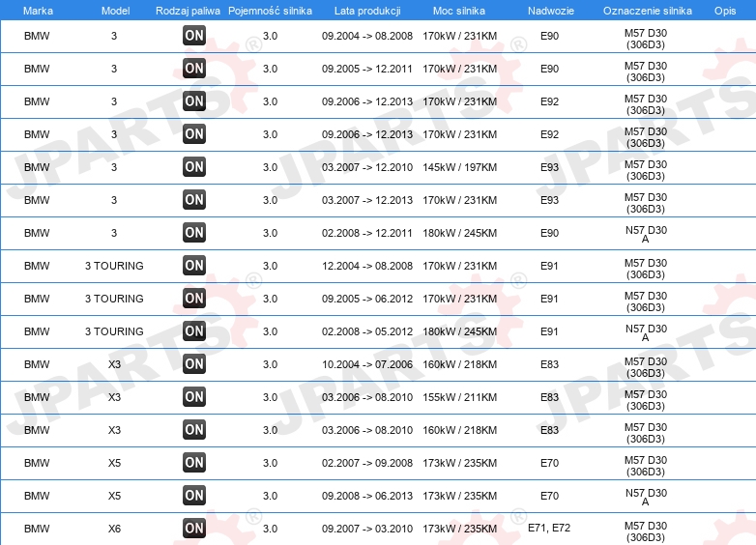Click the Moc silnika column header
Screen dimensions: 756x545
click(x=459, y=11)
